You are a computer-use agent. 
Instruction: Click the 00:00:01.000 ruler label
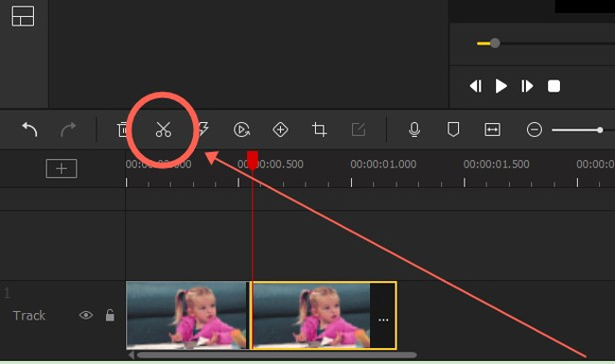coord(383,165)
